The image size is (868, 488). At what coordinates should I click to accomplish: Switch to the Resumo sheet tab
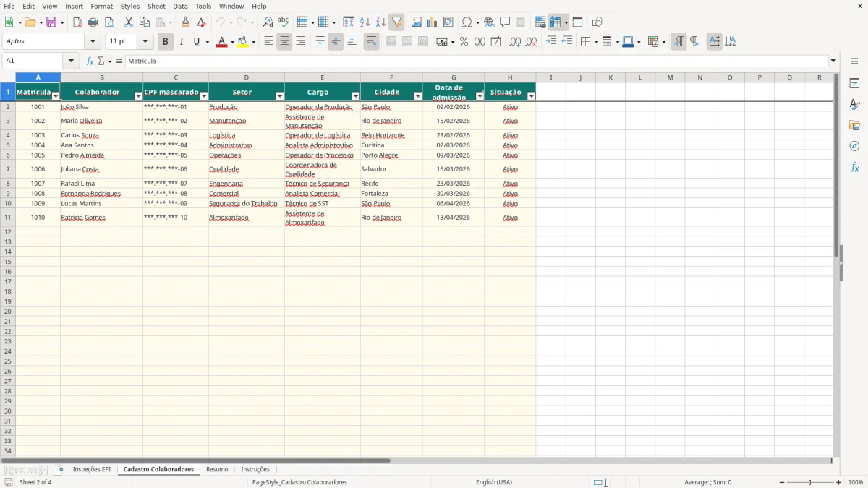tap(217, 470)
